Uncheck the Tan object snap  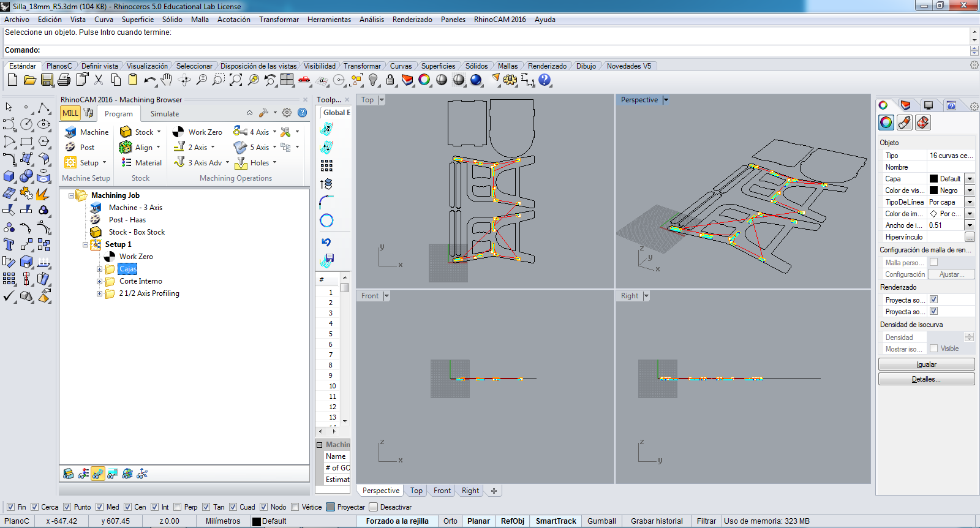click(x=206, y=507)
